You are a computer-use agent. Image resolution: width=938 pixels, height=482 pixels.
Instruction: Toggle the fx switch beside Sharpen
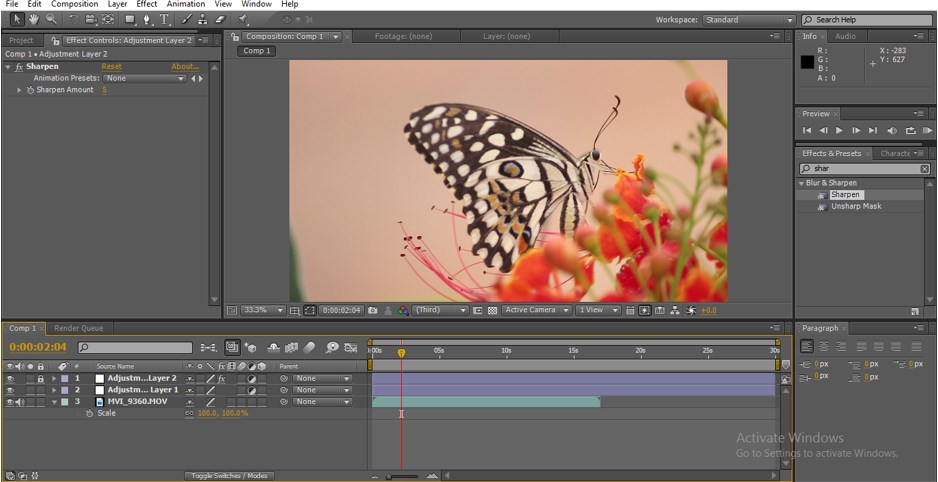click(19, 67)
